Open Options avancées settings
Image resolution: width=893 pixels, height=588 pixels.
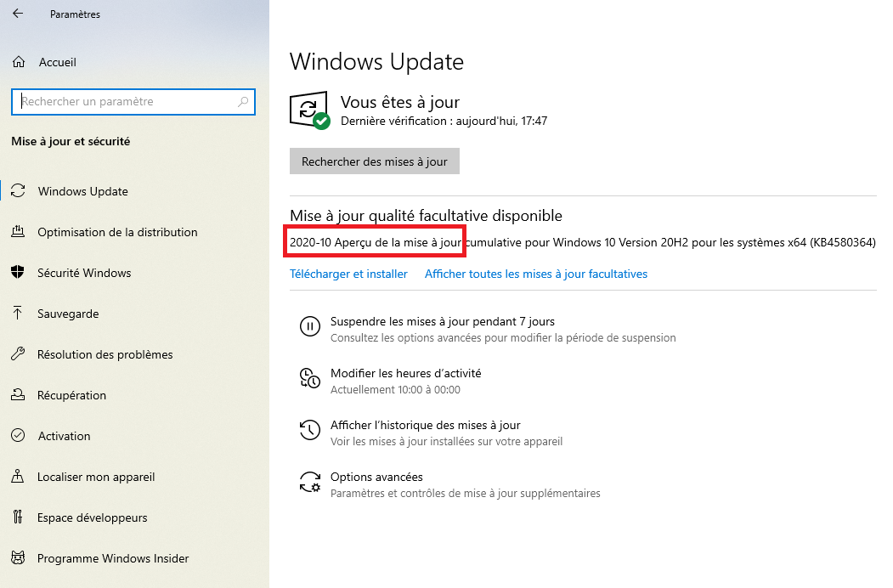376,477
